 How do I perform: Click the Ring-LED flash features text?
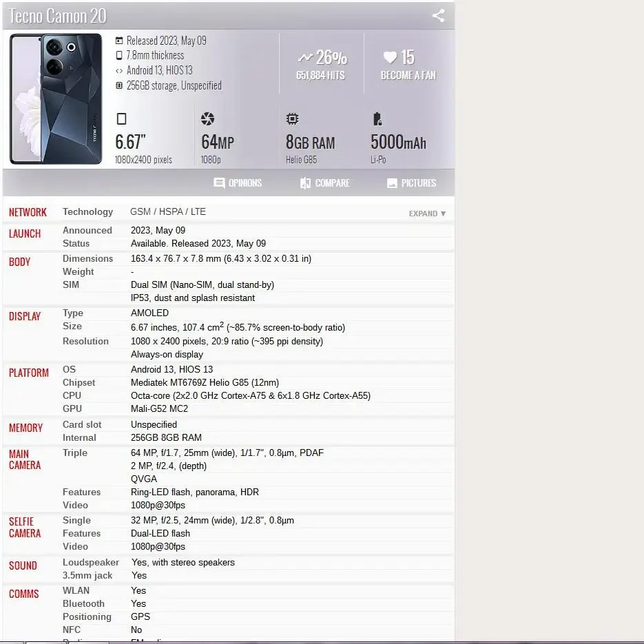[195, 492]
